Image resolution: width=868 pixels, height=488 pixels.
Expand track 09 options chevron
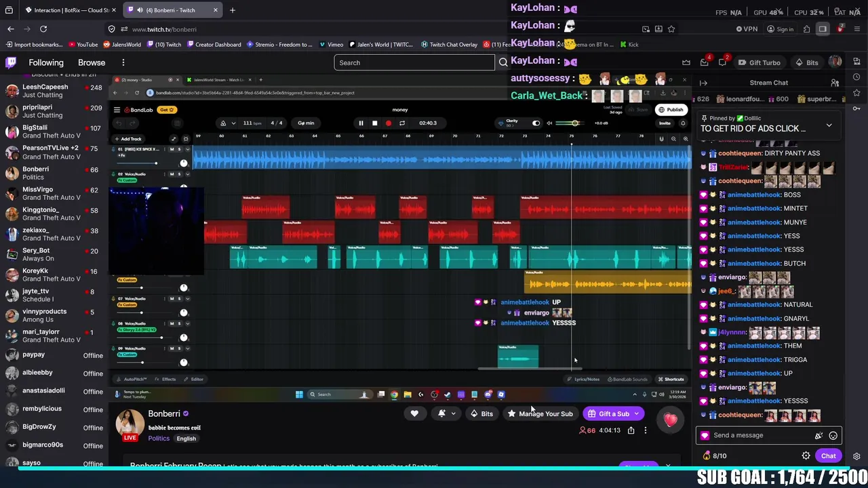click(x=187, y=348)
